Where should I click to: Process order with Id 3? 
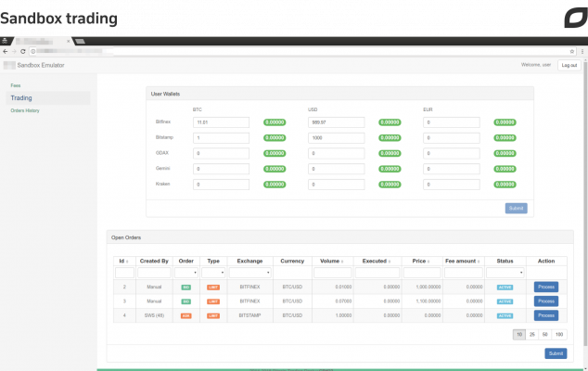tap(546, 301)
